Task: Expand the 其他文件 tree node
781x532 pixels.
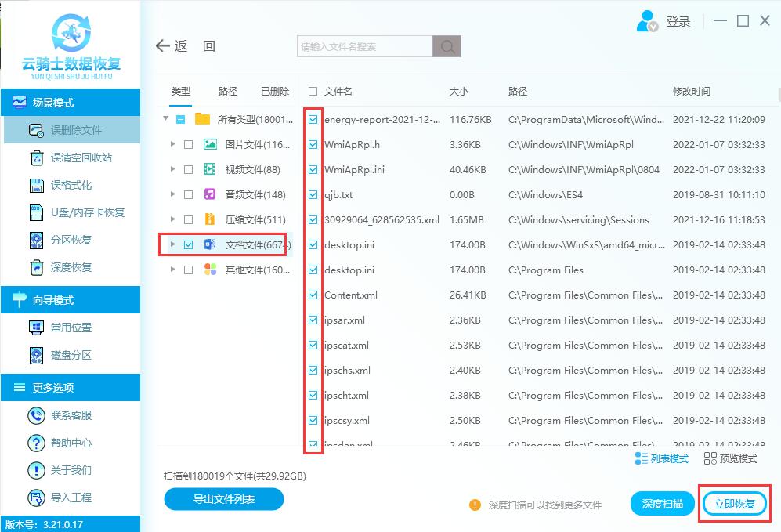Action: [173, 269]
